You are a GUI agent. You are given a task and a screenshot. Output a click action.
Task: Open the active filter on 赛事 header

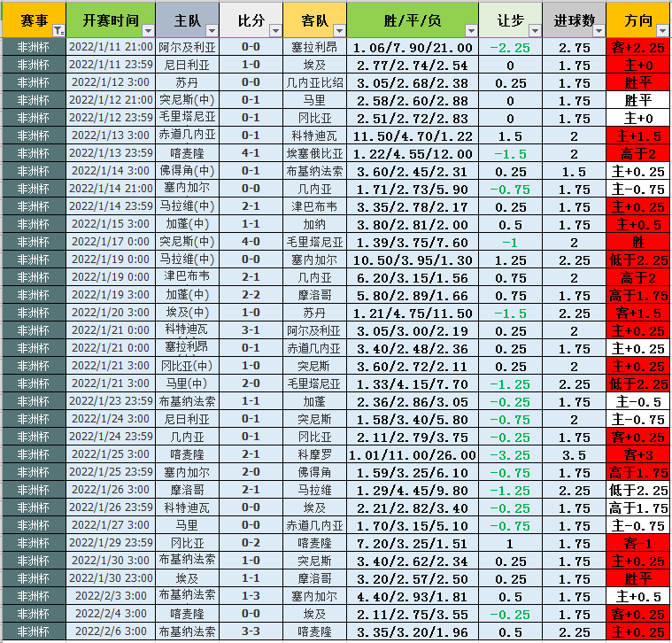(58, 31)
